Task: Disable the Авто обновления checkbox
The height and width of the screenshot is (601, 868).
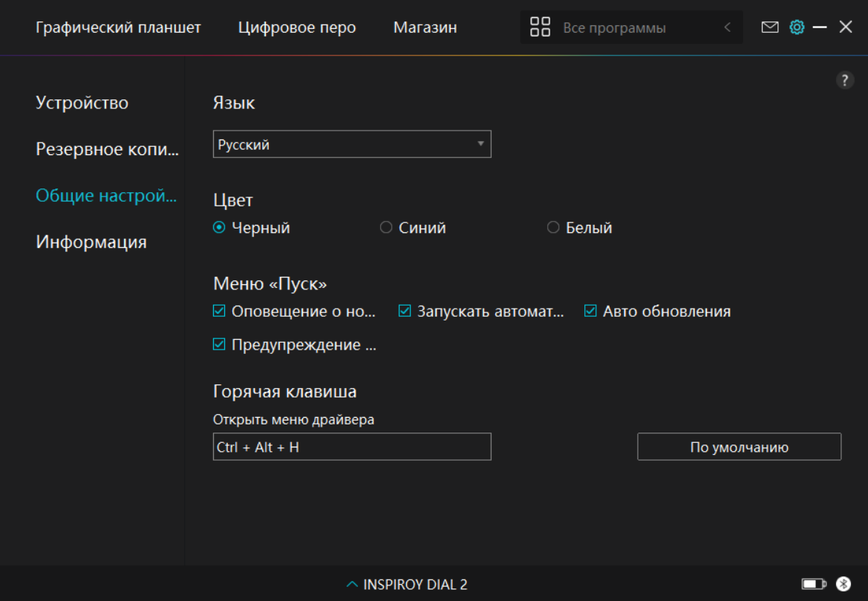Action: pyautogui.click(x=590, y=312)
